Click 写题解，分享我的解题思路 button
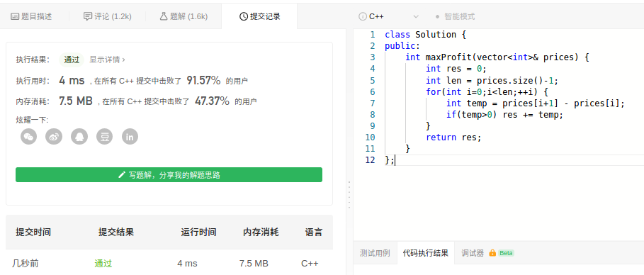This screenshot has width=644, height=275. point(169,174)
